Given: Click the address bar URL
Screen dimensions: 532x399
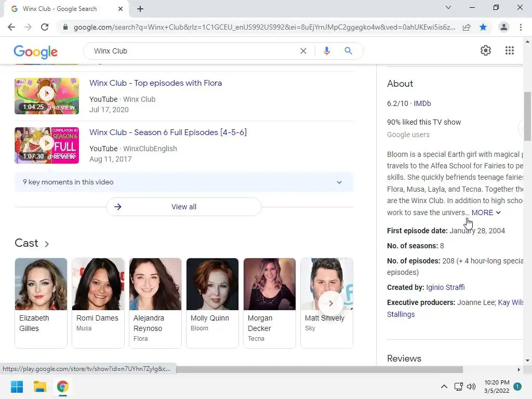Looking at the screenshot, I should click(x=264, y=27).
